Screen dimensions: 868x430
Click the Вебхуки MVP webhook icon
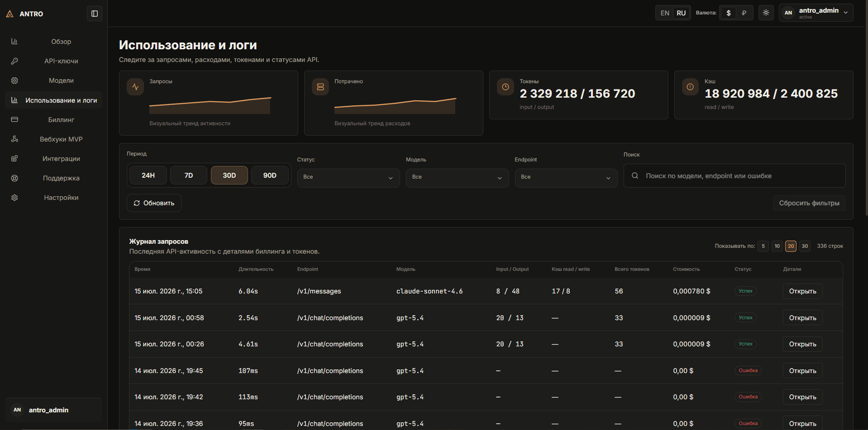14,139
